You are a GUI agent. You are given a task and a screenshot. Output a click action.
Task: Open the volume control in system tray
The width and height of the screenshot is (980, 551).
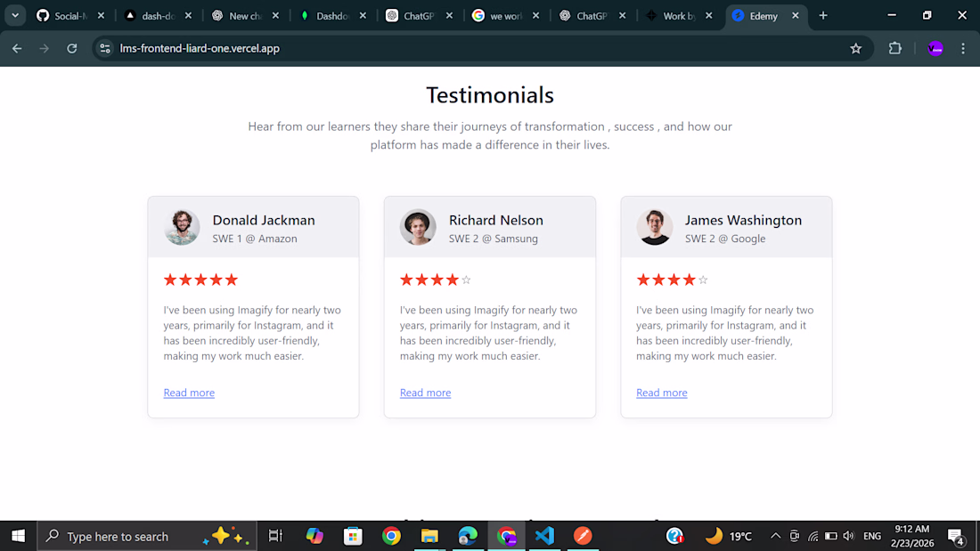(x=849, y=536)
